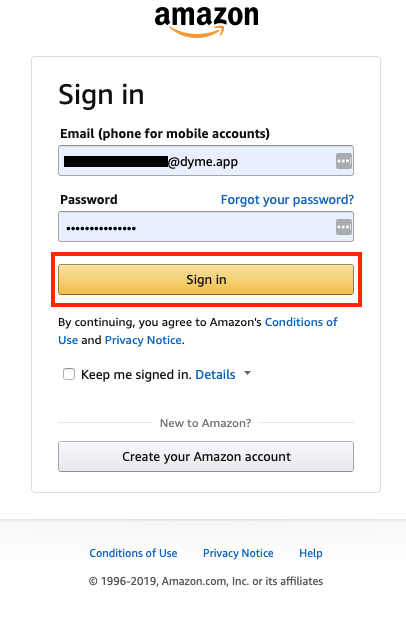
Task: Click the New to Amazon? divider text
Action: click(205, 423)
